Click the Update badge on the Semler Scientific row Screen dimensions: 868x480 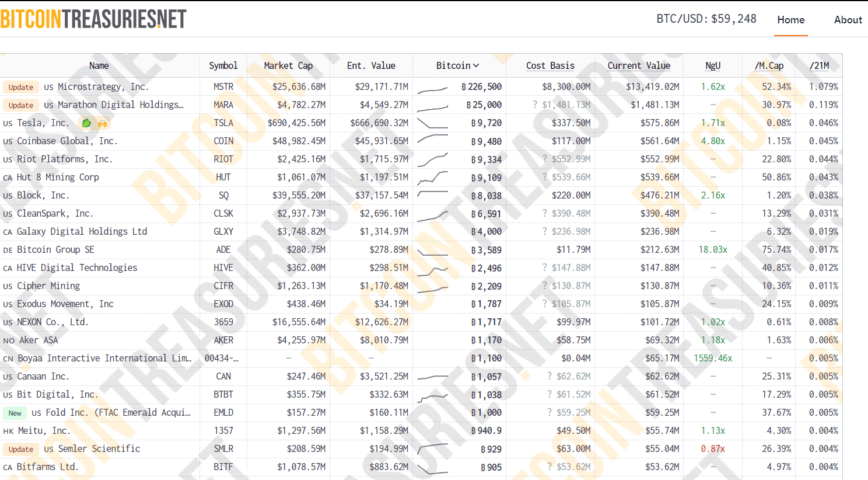click(20, 449)
